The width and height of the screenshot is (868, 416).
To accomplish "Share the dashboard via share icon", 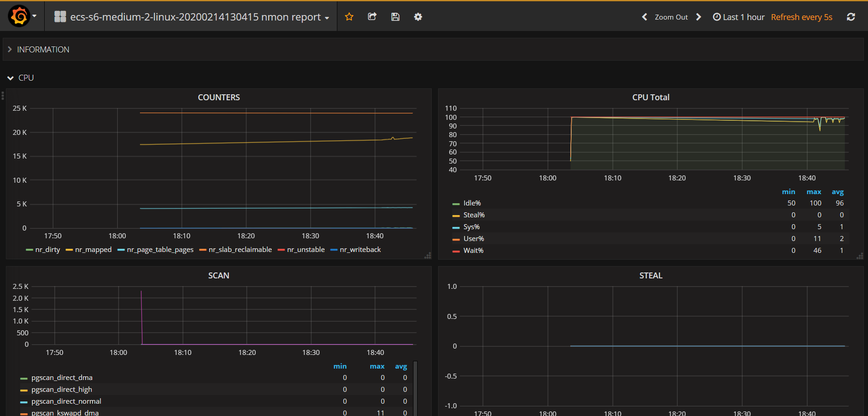I will pos(372,17).
